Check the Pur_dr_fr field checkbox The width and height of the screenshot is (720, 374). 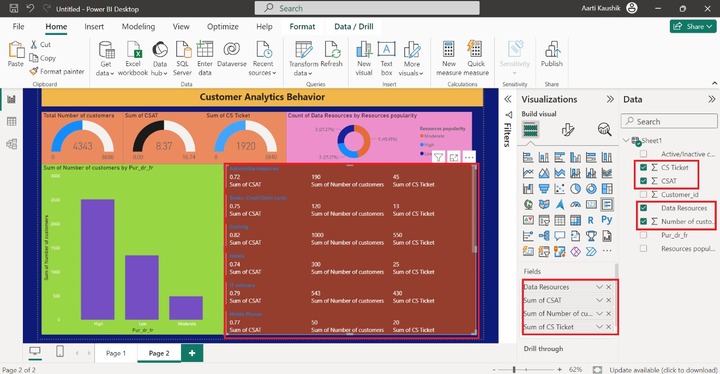643,235
